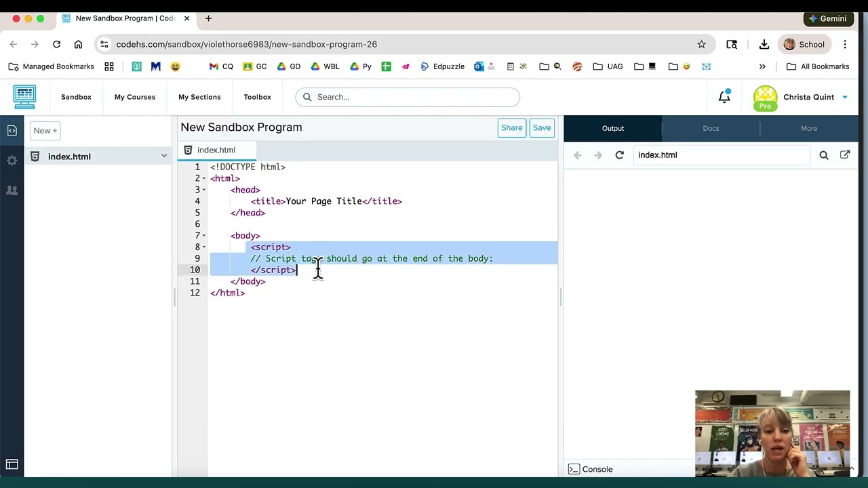This screenshot has height=488, width=868.
Task: Open the All Bookmarks folder
Action: click(818, 66)
